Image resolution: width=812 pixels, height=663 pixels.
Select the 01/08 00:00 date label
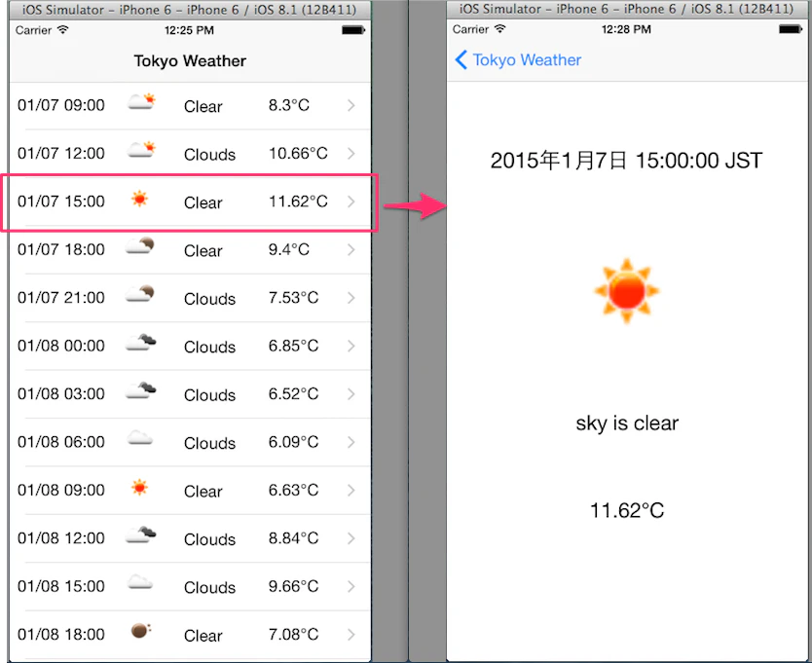point(61,346)
